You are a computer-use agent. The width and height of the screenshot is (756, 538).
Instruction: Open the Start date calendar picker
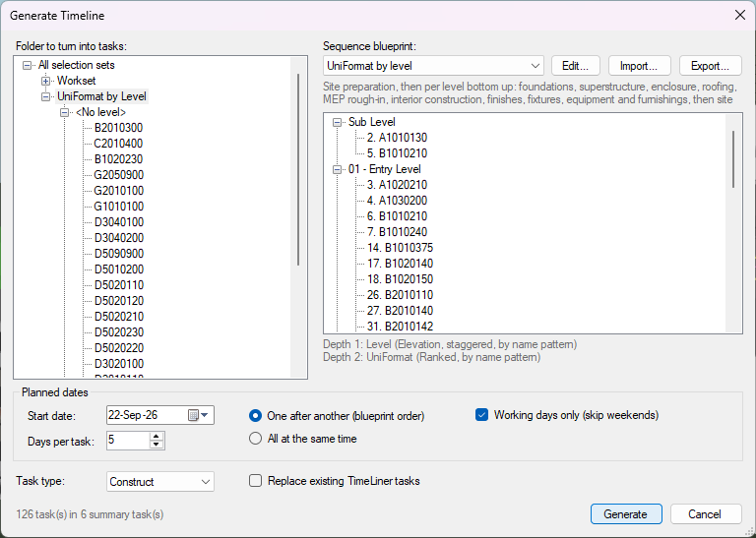[198, 415]
